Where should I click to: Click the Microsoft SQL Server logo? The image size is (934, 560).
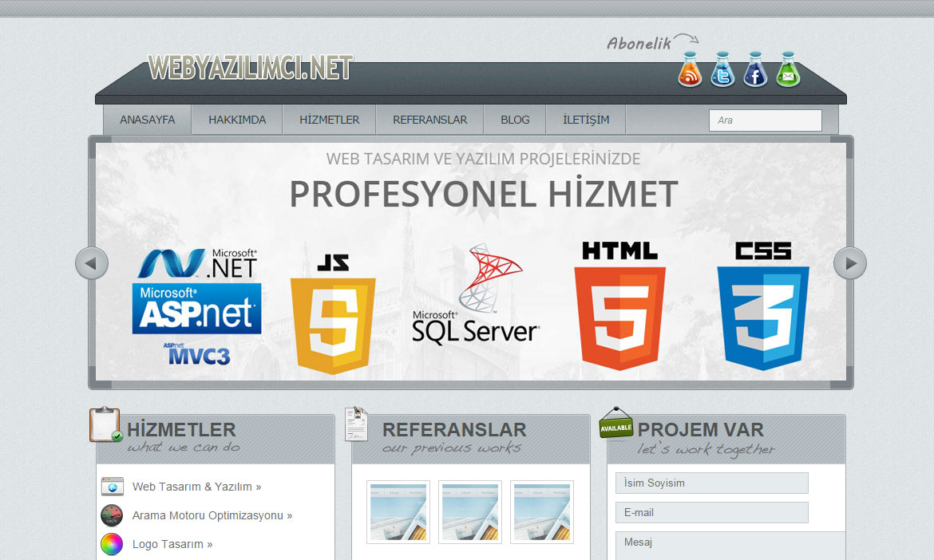[475, 294]
